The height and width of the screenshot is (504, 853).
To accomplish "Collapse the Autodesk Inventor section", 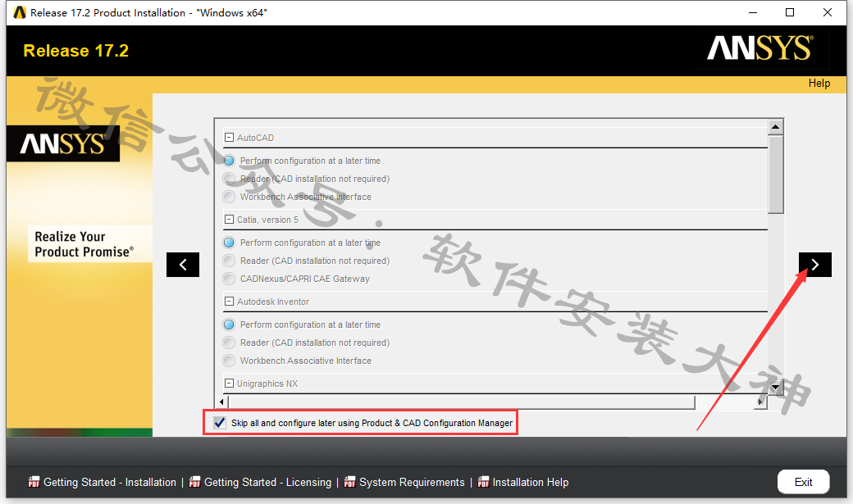I will click(x=230, y=302).
